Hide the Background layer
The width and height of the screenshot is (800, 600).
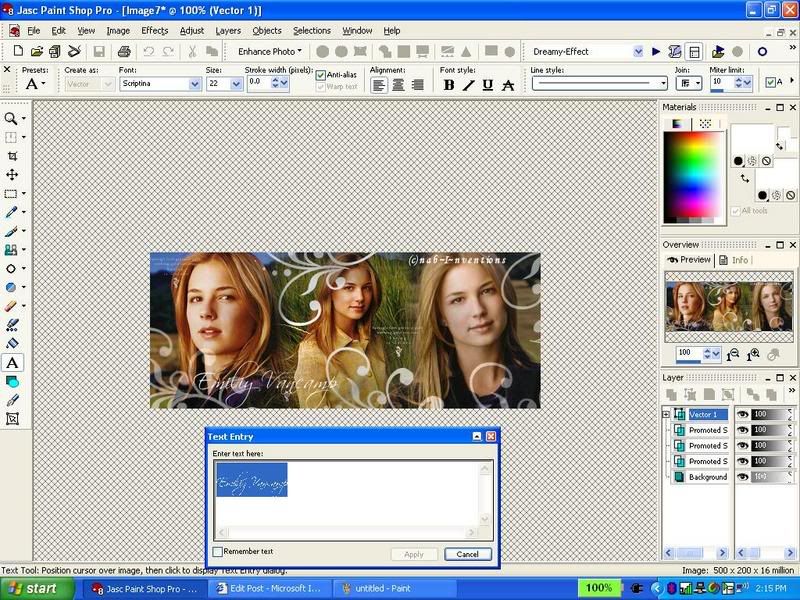point(743,477)
